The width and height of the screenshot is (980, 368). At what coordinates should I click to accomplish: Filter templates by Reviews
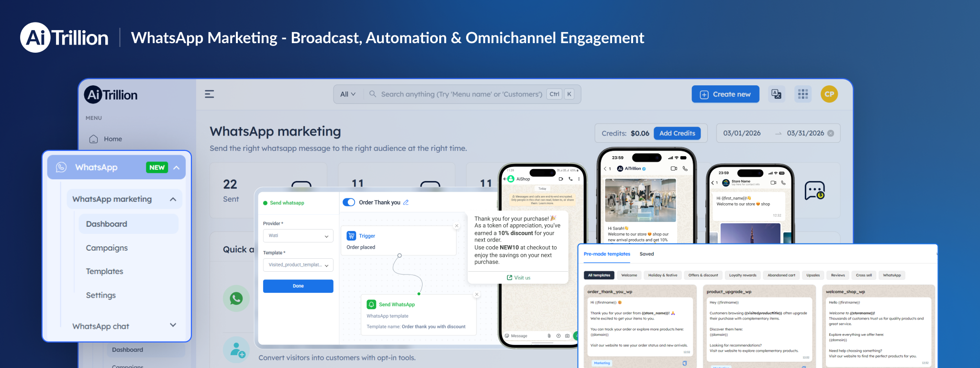pyautogui.click(x=838, y=275)
